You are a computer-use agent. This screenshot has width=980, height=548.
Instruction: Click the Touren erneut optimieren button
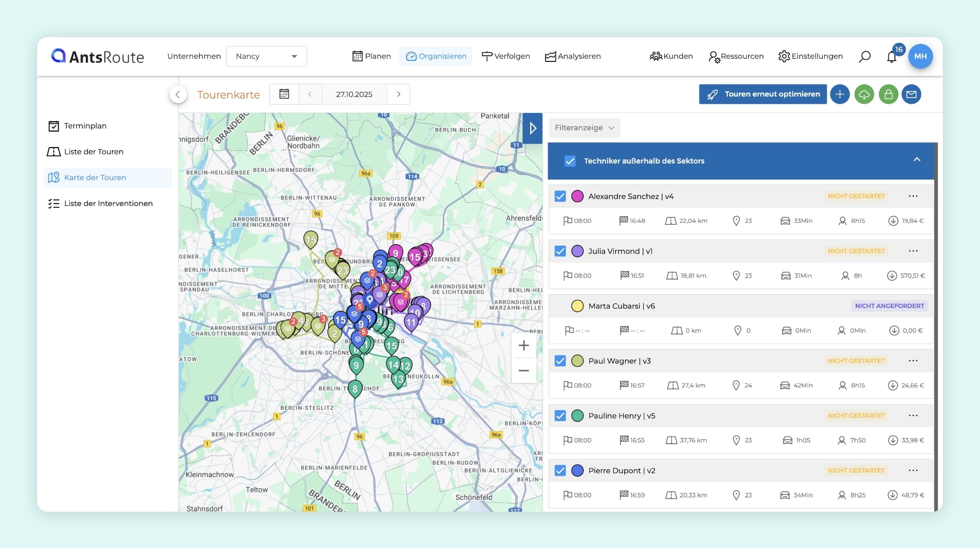pos(763,94)
